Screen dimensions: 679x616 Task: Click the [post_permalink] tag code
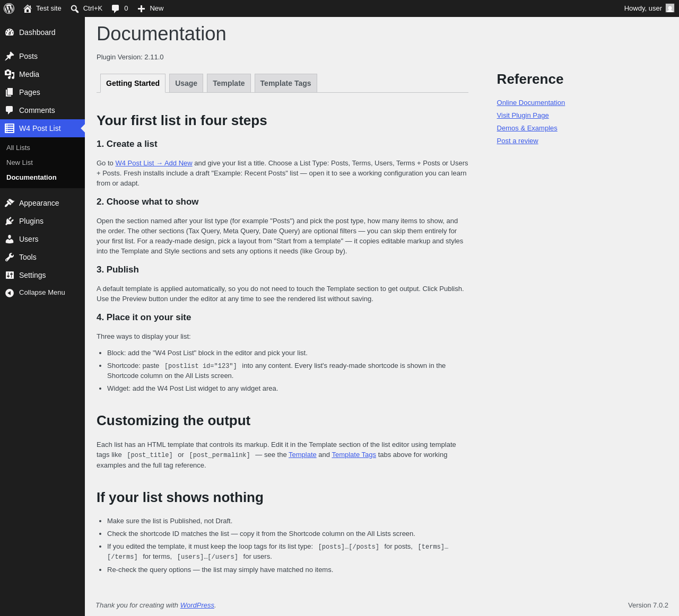click(220, 455)
